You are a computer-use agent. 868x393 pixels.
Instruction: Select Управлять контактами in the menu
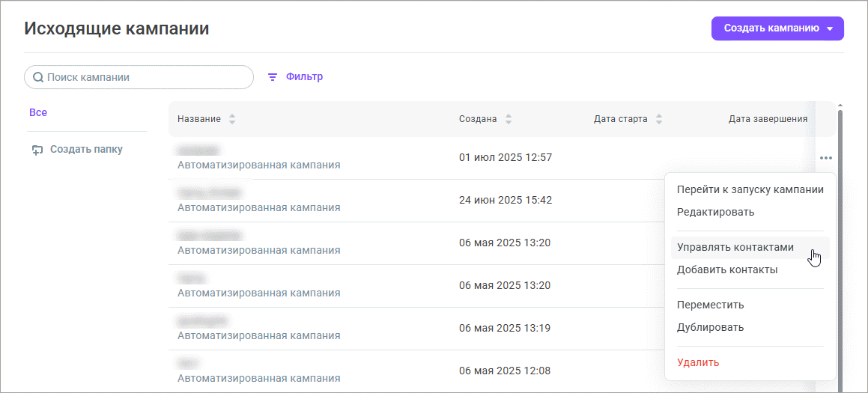coord(735,247)
